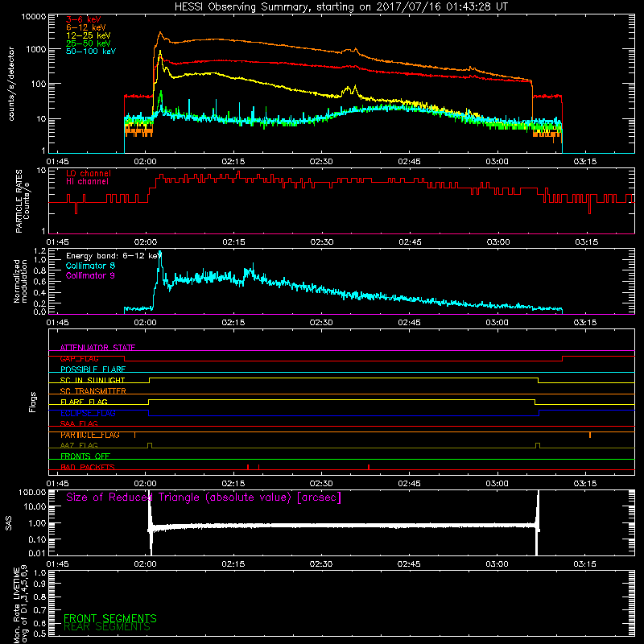This screenshot has height=644, width=644.
Task: Select the 25-50 keV legend label
Action: coord(89,43)
